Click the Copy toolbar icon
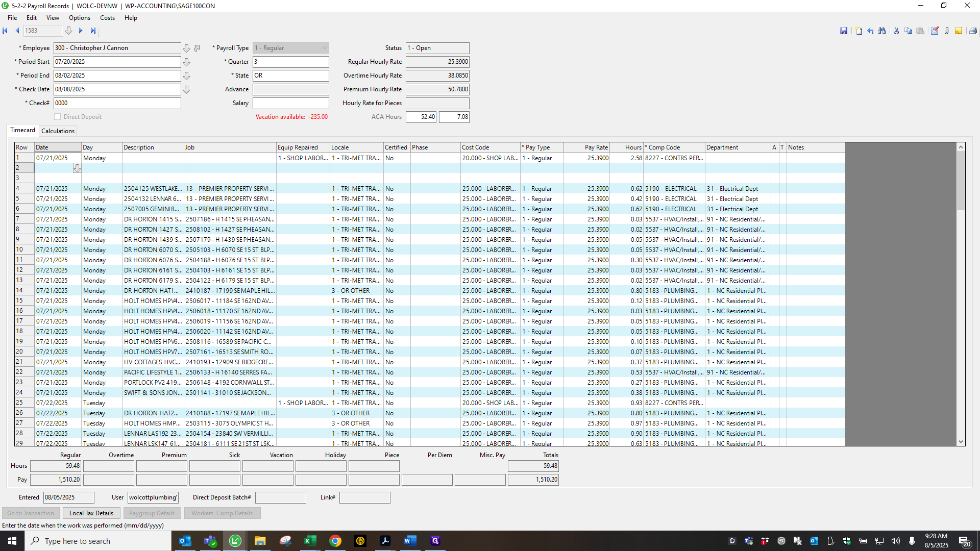 click(x=908, y=31)
